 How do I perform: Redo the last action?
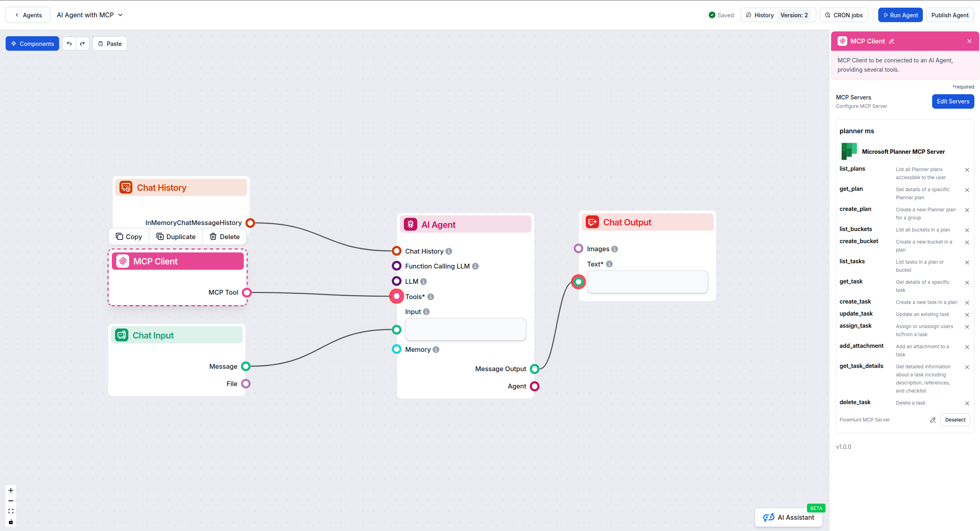pyautogui.click(x=82, y=43)
